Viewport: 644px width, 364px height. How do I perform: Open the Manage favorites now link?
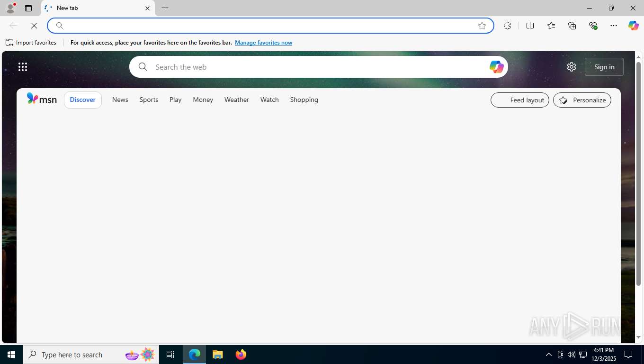coord(263,43)
